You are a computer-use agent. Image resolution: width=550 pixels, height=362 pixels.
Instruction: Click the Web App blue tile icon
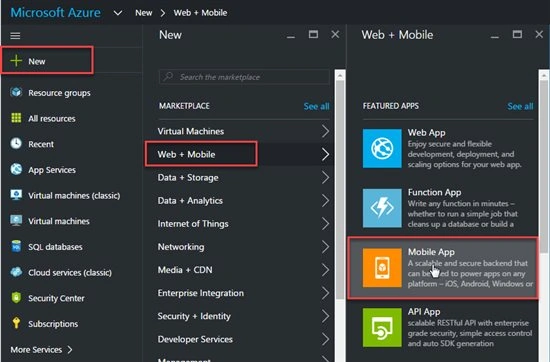click(x=382, y=148)
